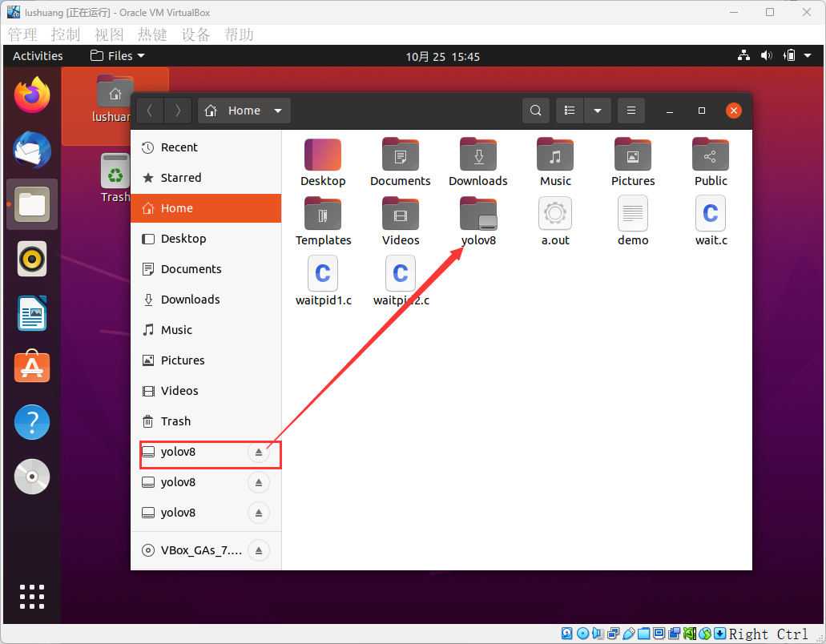This screenshot has height=644, width=826.
Task: Select the Files icon in dock
Action: point(32,204)
